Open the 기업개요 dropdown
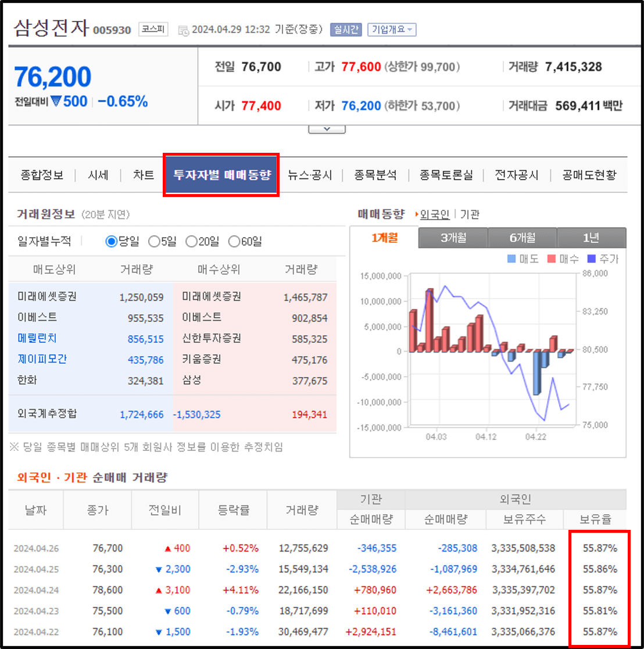 coord(392,30)
